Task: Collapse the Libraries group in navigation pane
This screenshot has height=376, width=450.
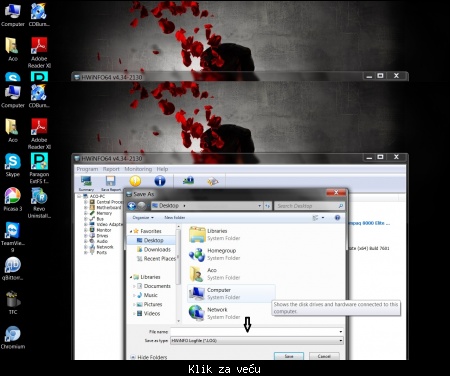Action: click(x=131, y=277)
